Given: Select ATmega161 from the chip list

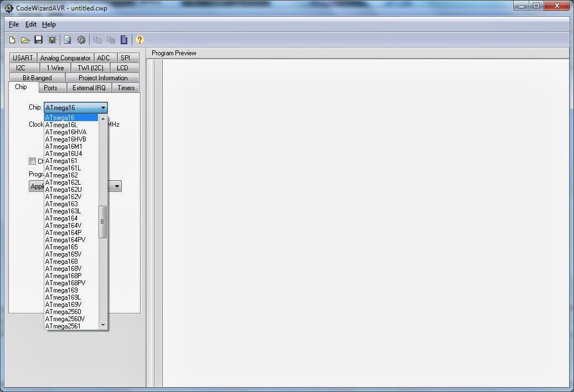Looking at the screenshot, I should [x=71, y=161].
